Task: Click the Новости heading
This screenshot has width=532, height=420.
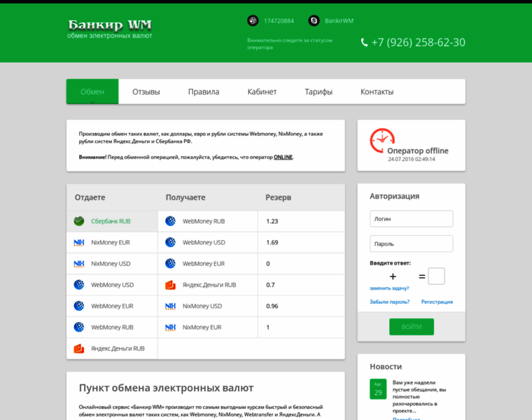Action: tap(386, 366)
